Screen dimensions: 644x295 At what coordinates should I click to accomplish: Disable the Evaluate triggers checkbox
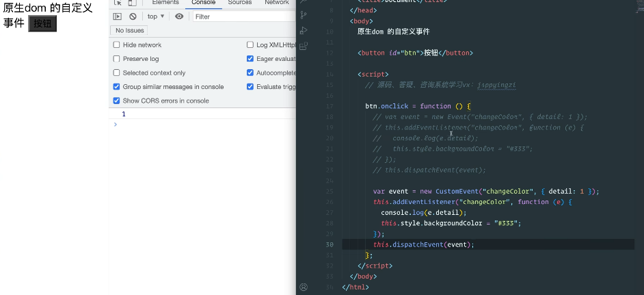click(250, 87)
